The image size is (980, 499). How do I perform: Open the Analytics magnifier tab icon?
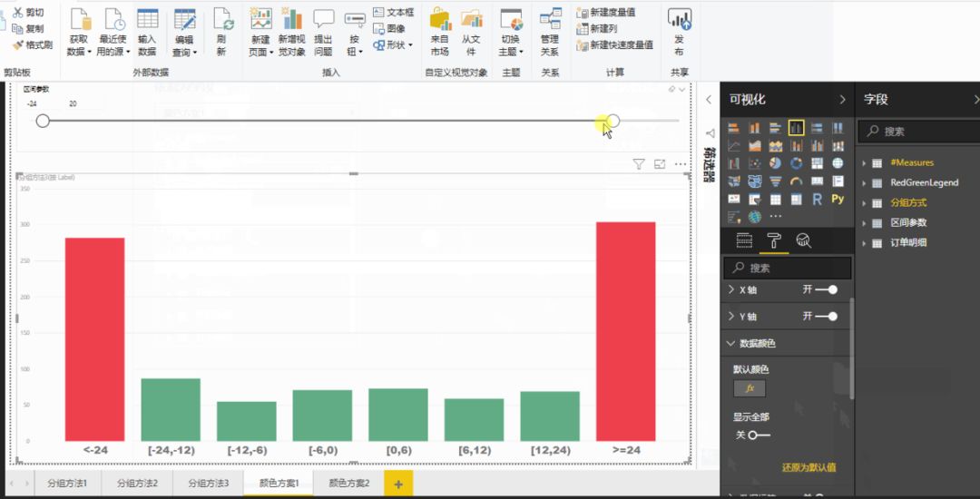coord(804,240)
